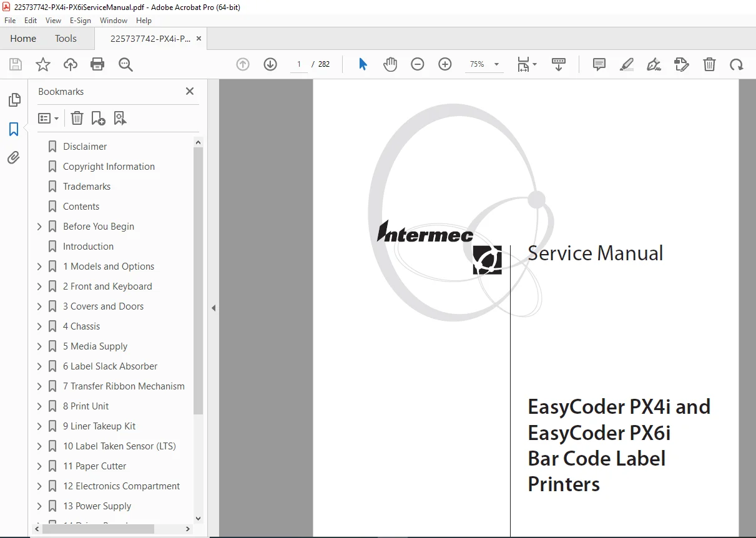The image size is (756, 538).
Task: Zoom out with the minus icon
Action: [x=418, y=64]
